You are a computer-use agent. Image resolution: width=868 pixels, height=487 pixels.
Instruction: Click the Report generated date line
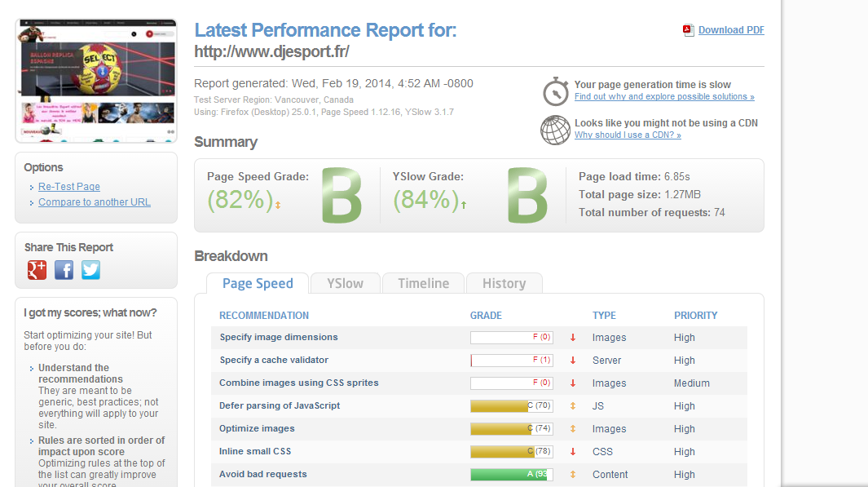(333, 84)
